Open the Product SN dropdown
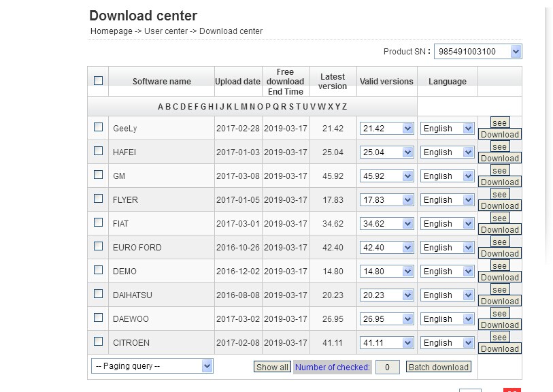 tap(477, 51)
